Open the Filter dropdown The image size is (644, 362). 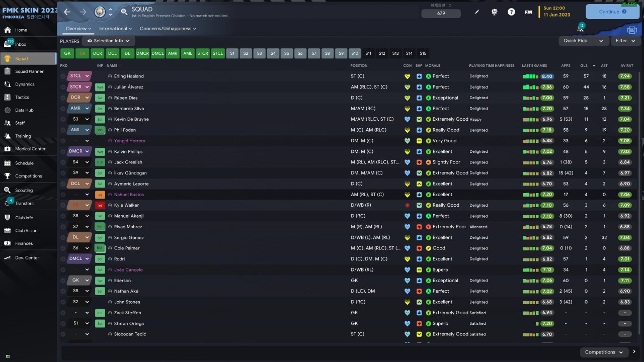[625, 41]
